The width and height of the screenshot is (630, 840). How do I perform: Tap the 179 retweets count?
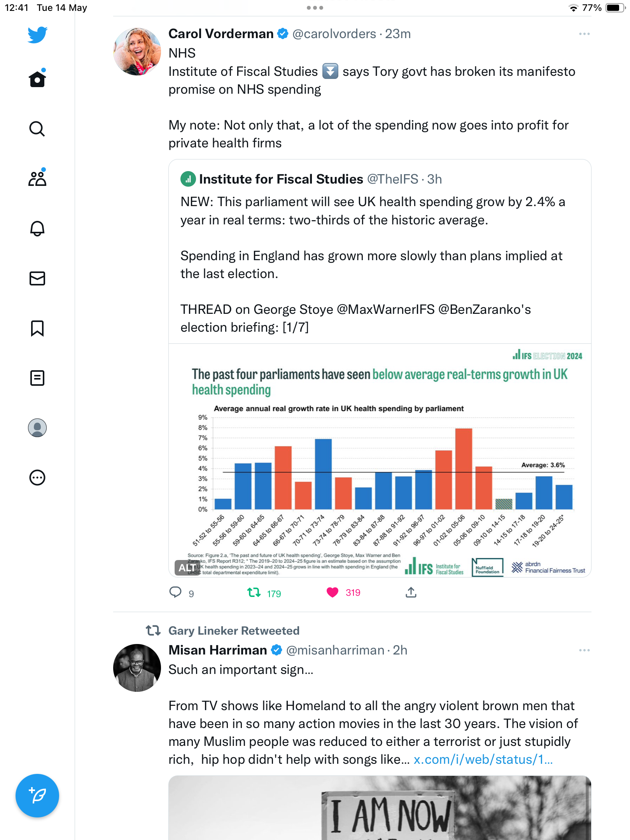coord(274,593)
